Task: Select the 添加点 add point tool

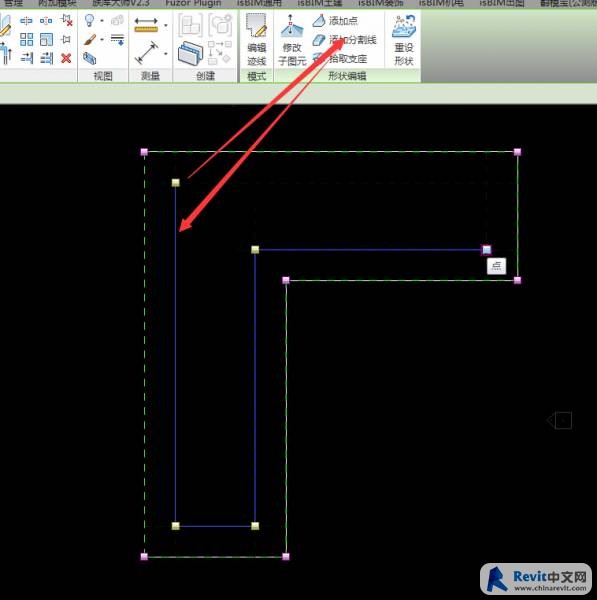Action: coord(335,21)
